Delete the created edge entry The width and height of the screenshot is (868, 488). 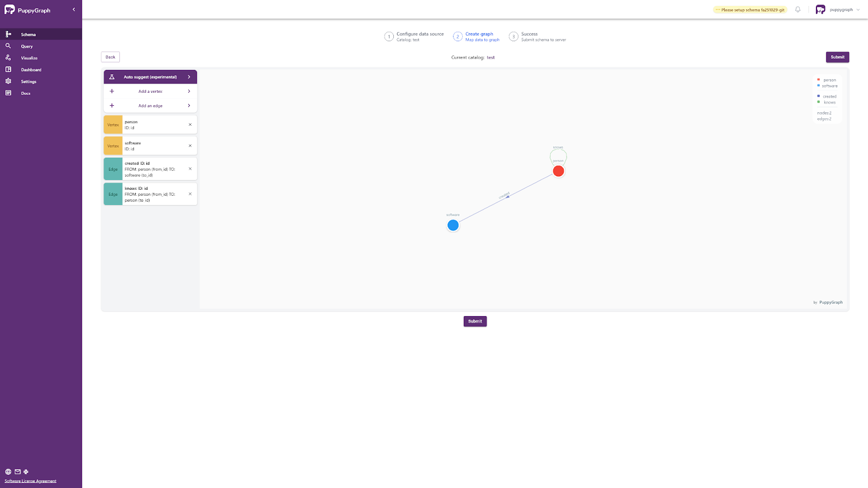[190, 169]
